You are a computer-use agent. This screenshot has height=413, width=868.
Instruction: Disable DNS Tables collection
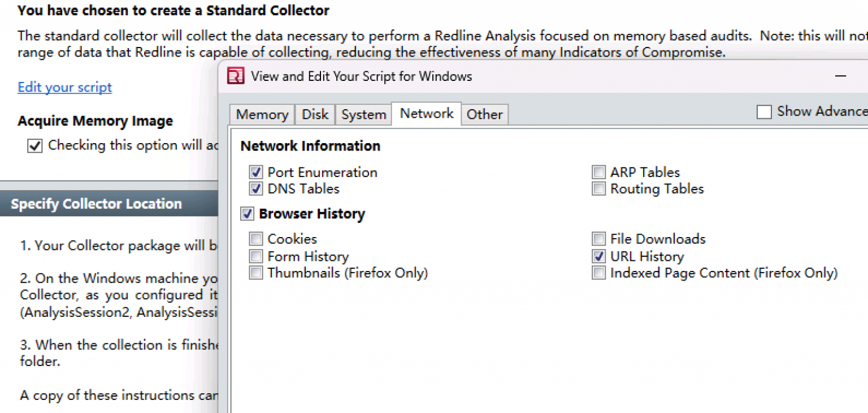255,188
